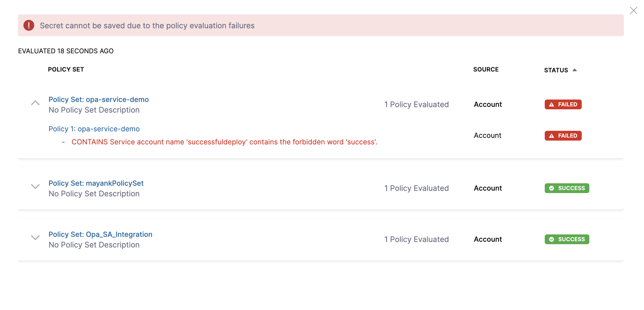
Task: Close the policy evaluation dialog
Action: [x=633, y=11]
